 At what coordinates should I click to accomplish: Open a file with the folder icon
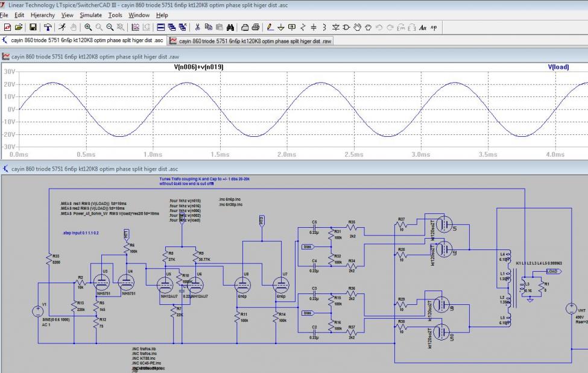click(18, 27)
